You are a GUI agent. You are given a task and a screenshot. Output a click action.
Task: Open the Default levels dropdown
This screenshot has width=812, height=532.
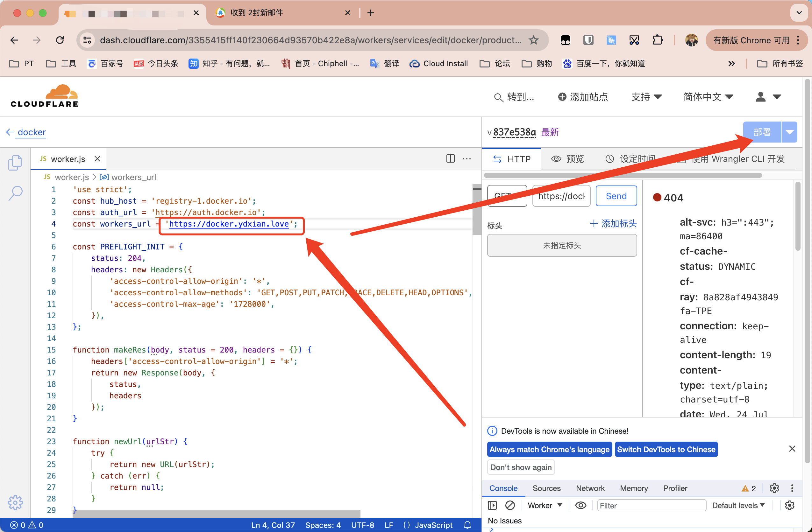tap(738, 505)
